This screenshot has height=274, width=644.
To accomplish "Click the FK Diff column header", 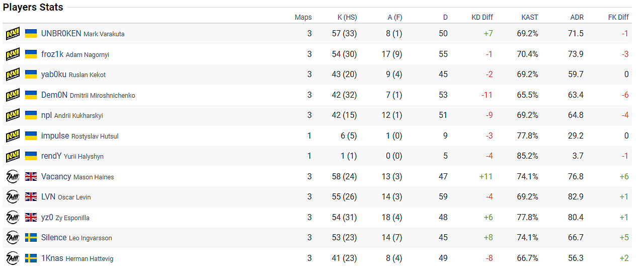I will [618, 17].
